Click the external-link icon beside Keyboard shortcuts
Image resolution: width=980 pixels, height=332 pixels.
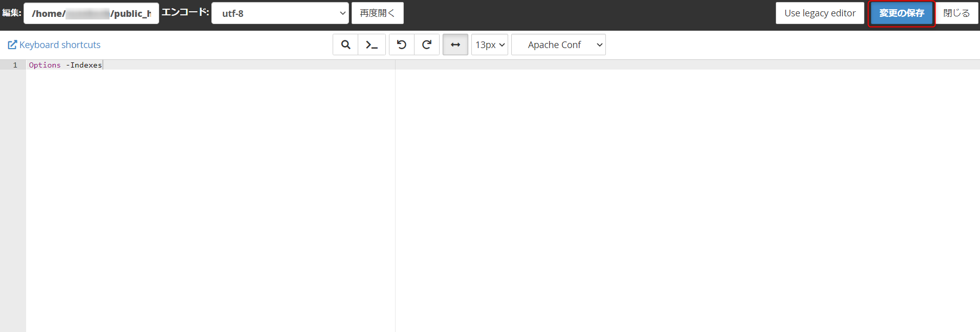tap(12, 45)
